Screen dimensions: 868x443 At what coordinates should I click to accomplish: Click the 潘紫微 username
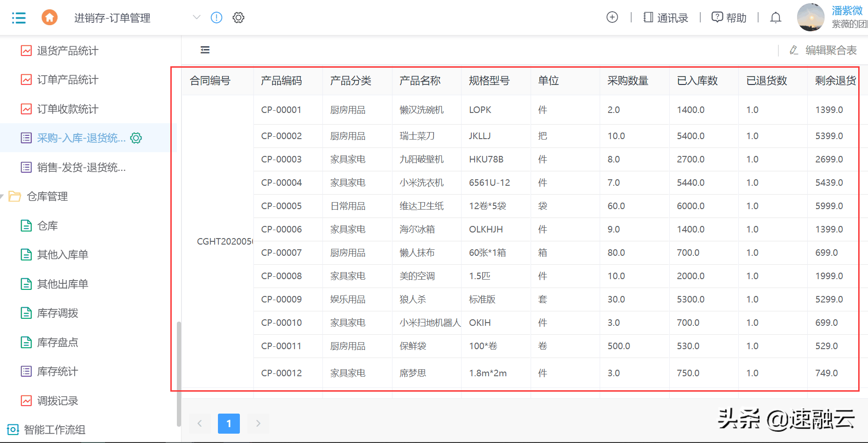point(847,11)
